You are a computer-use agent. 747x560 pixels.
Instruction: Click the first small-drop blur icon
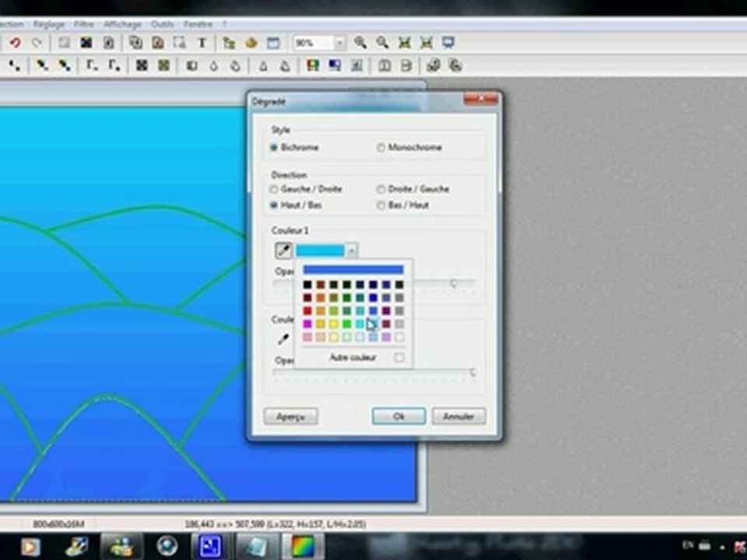point(214,65)
